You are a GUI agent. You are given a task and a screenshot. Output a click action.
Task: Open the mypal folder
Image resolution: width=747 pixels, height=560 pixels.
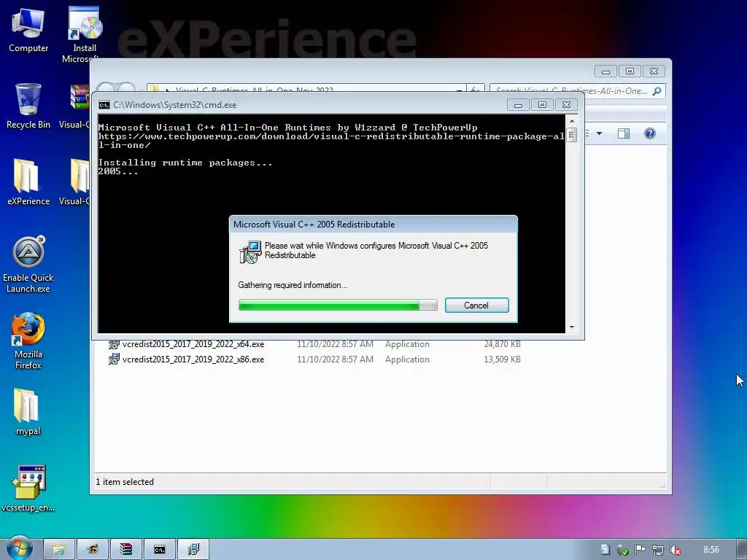click(28, 412)
